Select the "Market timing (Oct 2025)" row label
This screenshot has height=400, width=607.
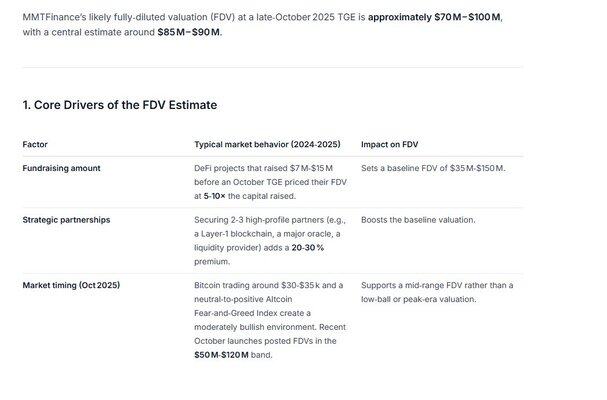pos(71,286)
